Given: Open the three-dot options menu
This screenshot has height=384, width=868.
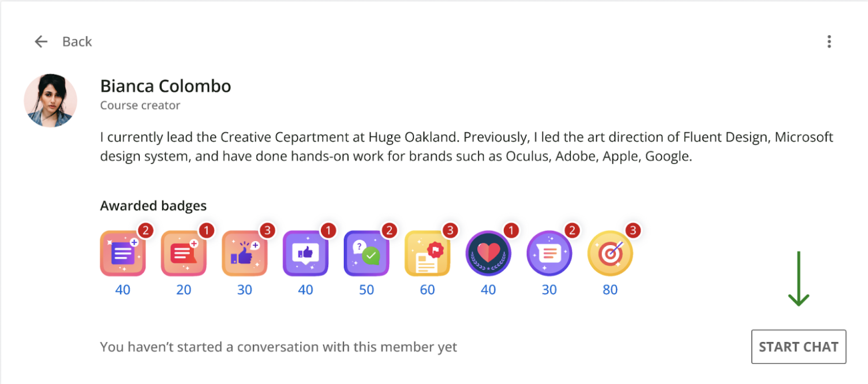Looking at the screenshot, I should tap(829, 42).
